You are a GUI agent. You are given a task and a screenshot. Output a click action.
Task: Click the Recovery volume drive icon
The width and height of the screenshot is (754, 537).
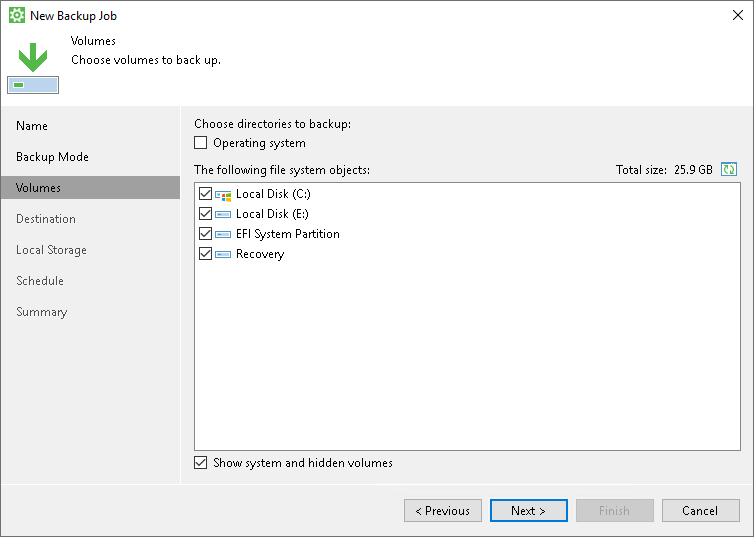tap(223, 254)
